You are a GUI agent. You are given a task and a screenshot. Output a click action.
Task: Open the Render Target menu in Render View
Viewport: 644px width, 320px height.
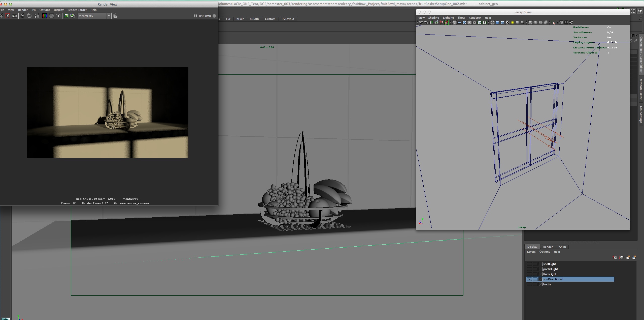pyautogui.click(x=77, y=10)
